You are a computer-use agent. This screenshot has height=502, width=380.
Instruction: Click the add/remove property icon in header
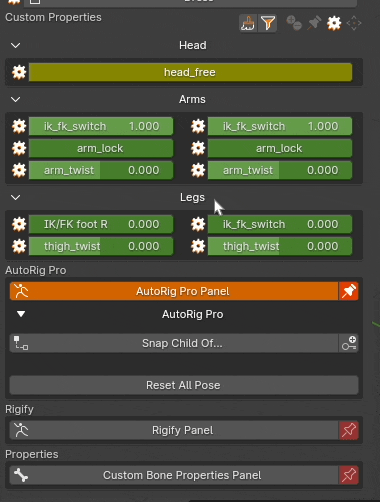(x=294, y=23)
